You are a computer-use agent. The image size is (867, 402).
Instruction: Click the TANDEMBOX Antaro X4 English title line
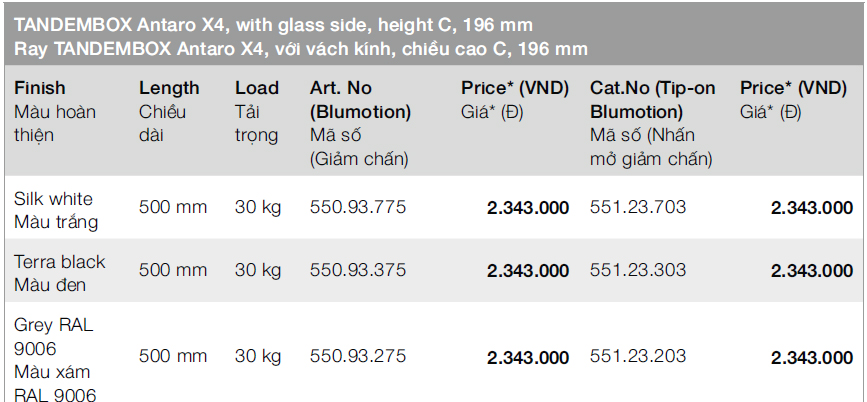coord(273,24)
